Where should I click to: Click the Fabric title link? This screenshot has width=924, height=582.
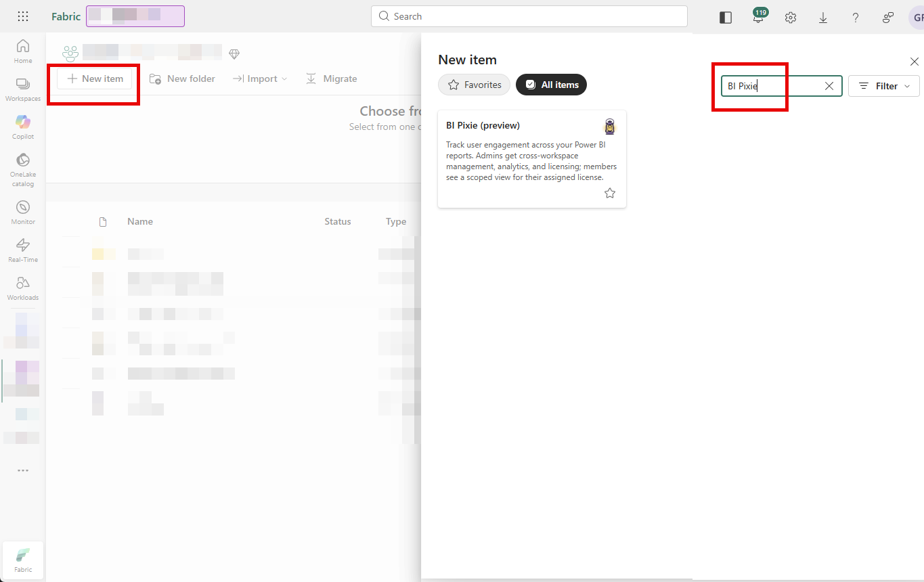click(x=66, y=16)
